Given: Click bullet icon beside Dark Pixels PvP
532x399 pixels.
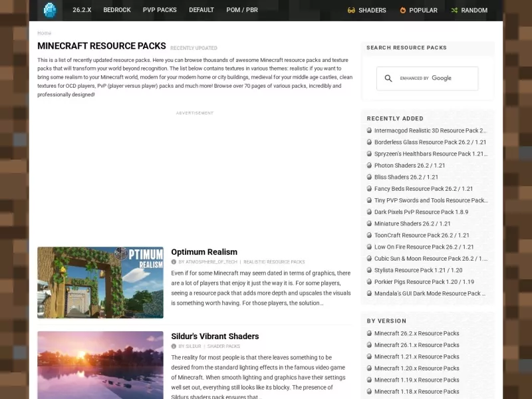Looking at the screenshot, I should pyautogui.click(x=369, y=211).
